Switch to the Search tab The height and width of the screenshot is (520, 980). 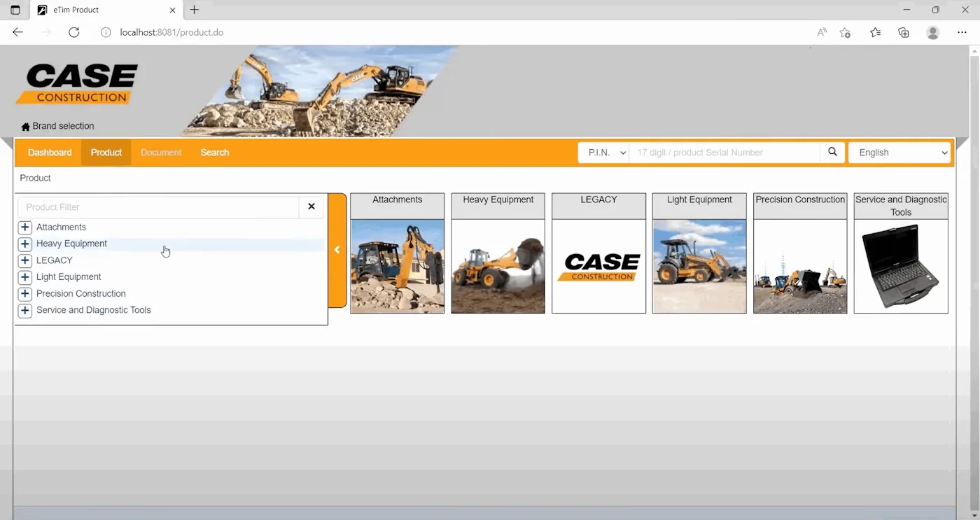(215, 153)
